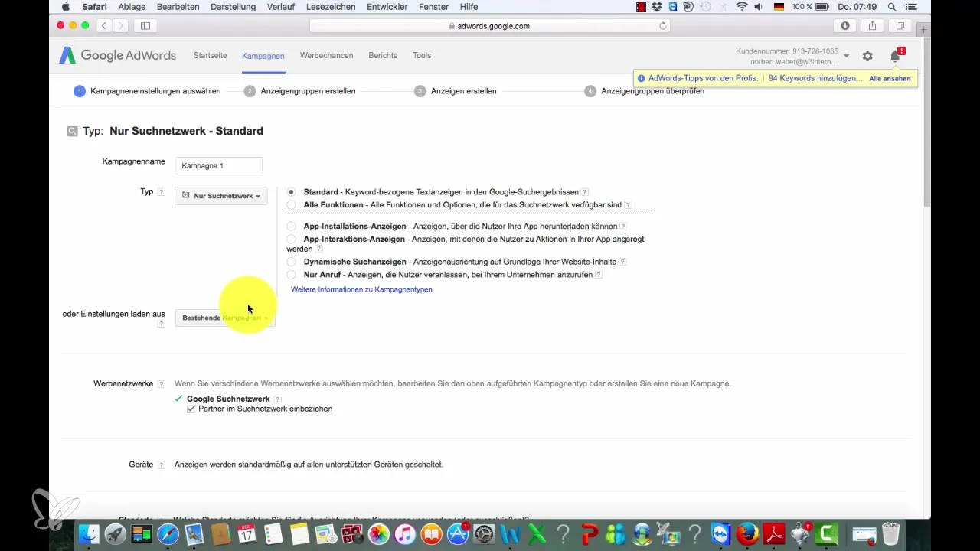This screenshot has width=980, height=551.
Task: Open App Store from the dock
Action: click(458, 533)
